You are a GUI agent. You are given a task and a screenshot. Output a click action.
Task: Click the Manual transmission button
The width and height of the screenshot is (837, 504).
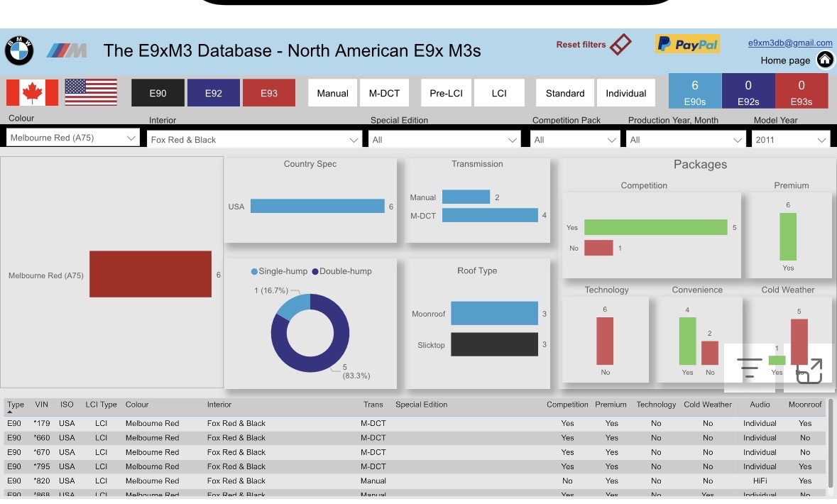point(332,93)
